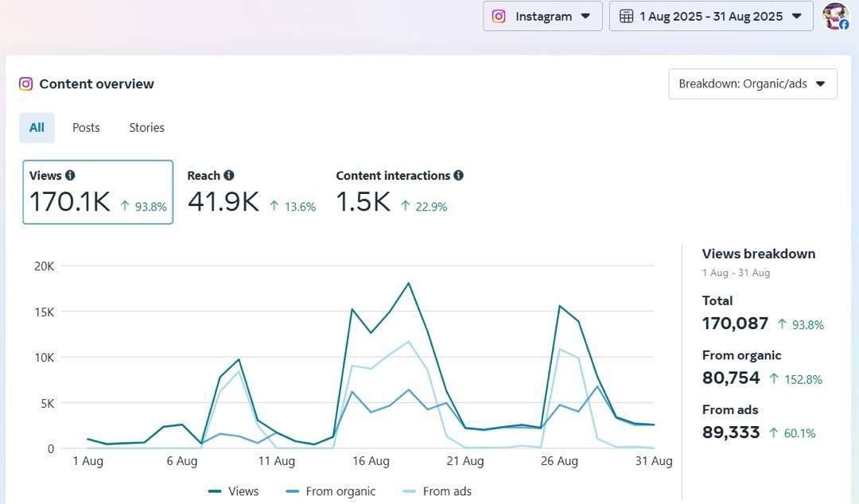Open the Breakdown: Organic/ads dropdown
The width and height of the screenshot is (859, 504).
[752, 83]
